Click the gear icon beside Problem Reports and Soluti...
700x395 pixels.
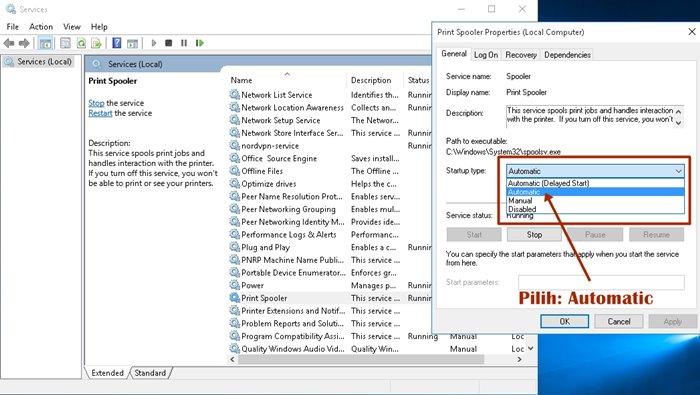[234, 323]
